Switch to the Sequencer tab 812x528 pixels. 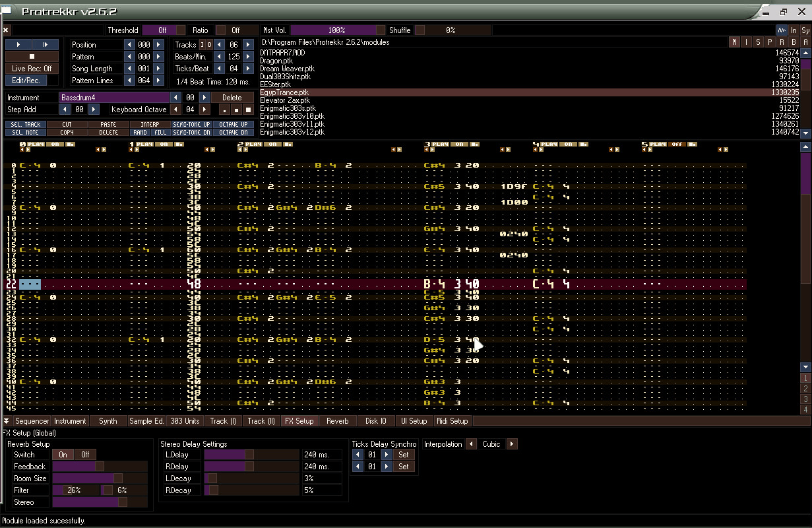(x=32, y=421)
